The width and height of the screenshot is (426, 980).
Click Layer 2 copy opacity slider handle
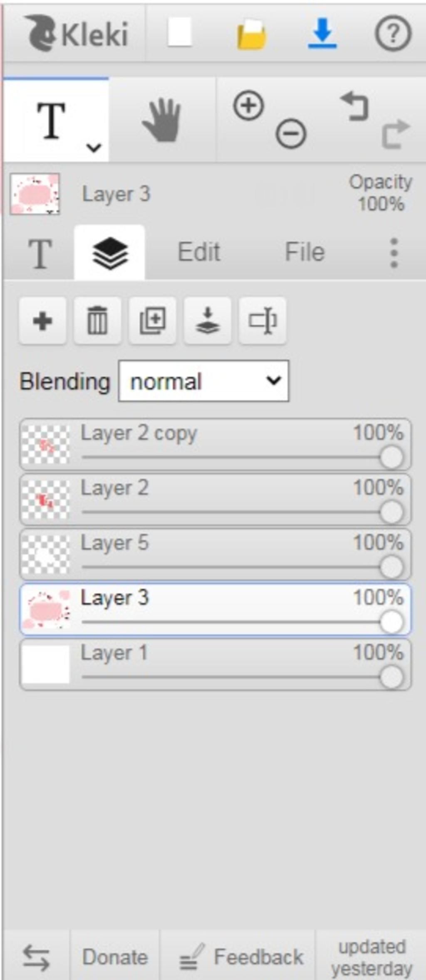[x=391, y=457]
